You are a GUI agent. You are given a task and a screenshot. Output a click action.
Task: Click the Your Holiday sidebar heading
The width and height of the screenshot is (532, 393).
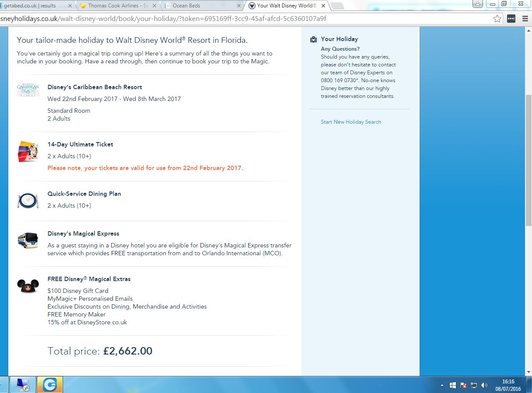[x=339, y=39]
